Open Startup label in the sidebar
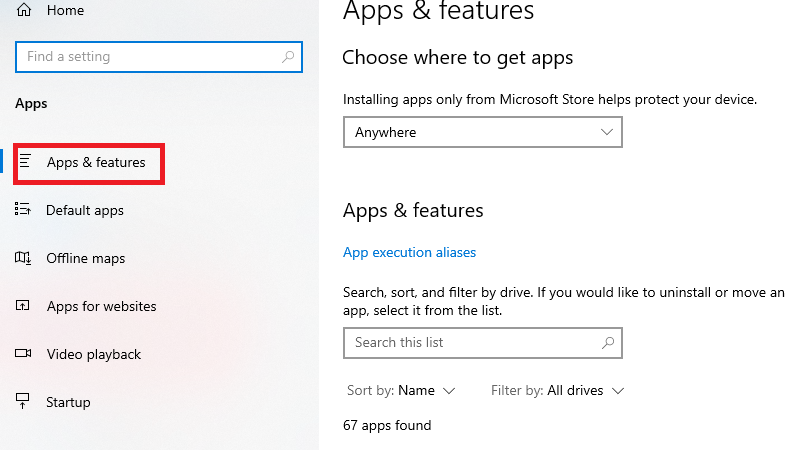This screenshot has width=800, height=450. 68,402
